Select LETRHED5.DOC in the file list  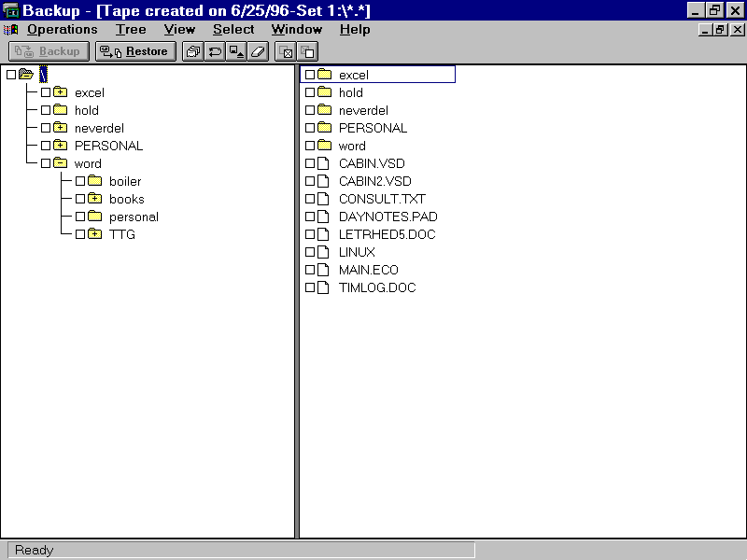[x=387, y=234]
